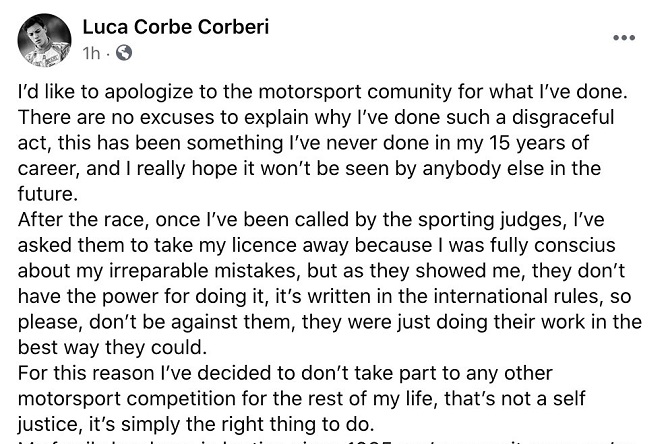The image size is (666, 444).
Task: Open Luca Corbe Corberi's profile picture
Action: pos(45,40)
